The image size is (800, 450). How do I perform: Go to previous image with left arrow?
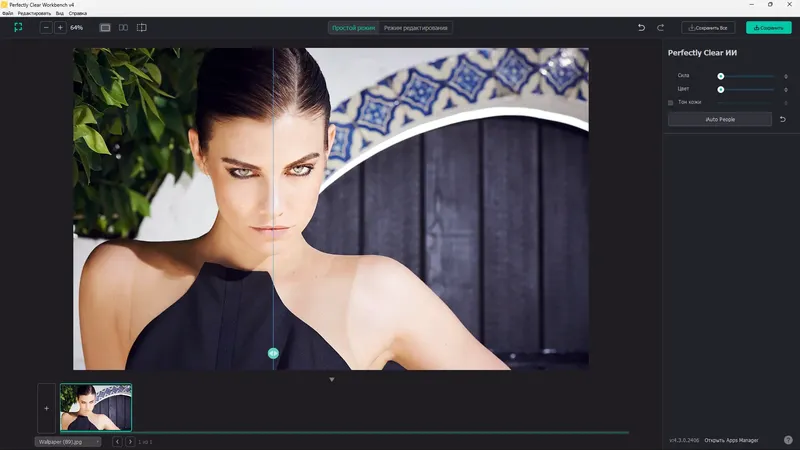pos(117,442)
